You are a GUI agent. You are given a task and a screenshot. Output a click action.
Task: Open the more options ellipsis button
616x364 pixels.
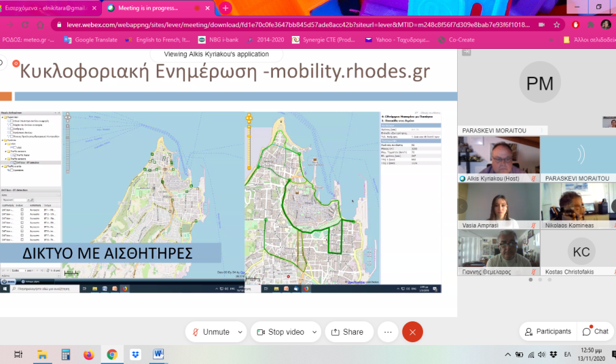pyautogui.click(x=388, y=331)
